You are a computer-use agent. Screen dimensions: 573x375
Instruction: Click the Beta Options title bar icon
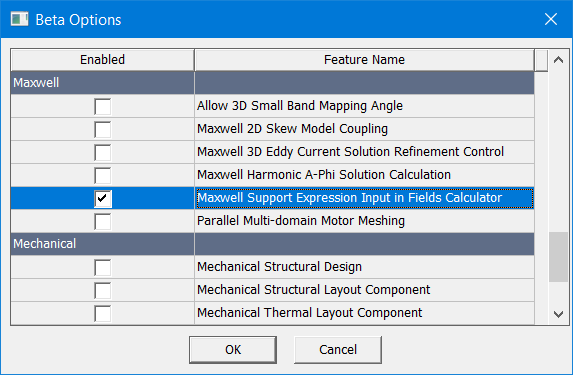[19, 19]
